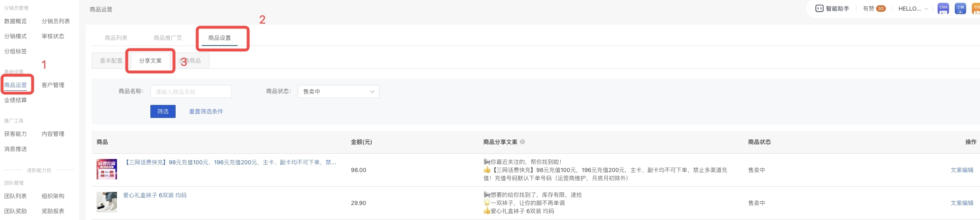
Task: Click the 有赞 notification badge showing 30
Action: point(881,9)
